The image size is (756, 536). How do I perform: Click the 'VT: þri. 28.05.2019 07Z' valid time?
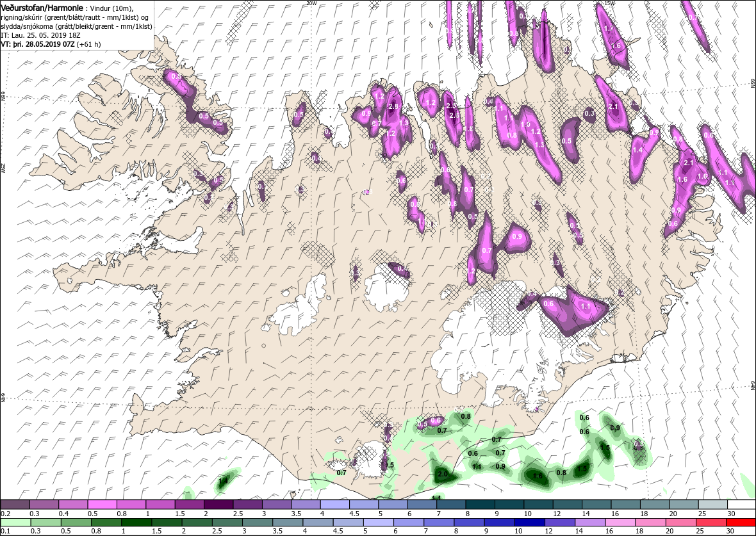point(38,44)
